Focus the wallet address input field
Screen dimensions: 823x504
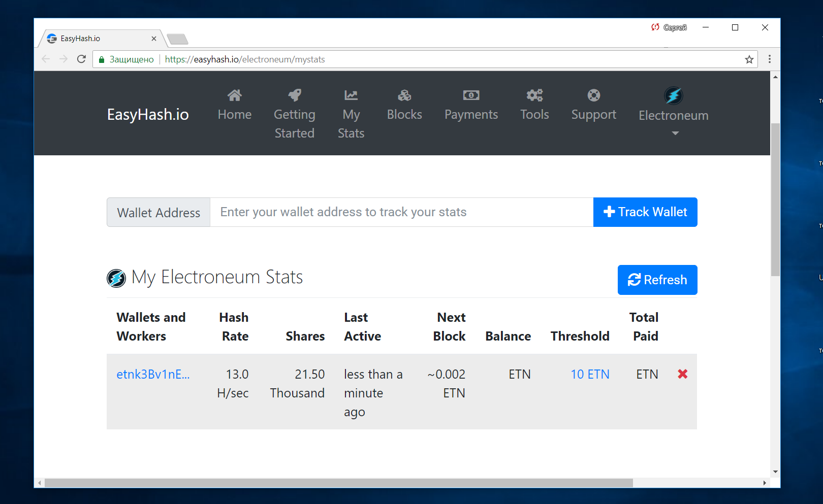coord(401,212)
